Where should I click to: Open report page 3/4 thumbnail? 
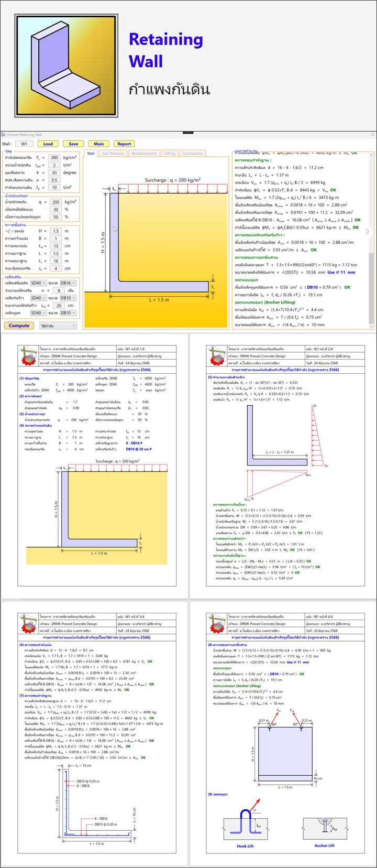click(x=94, y=735)
